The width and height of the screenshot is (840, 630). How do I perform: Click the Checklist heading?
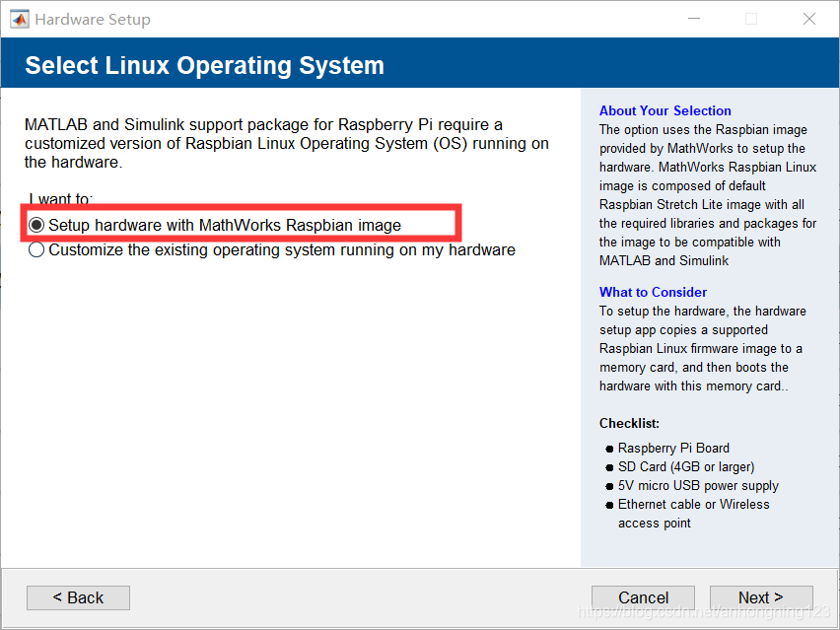pos(630,423)
